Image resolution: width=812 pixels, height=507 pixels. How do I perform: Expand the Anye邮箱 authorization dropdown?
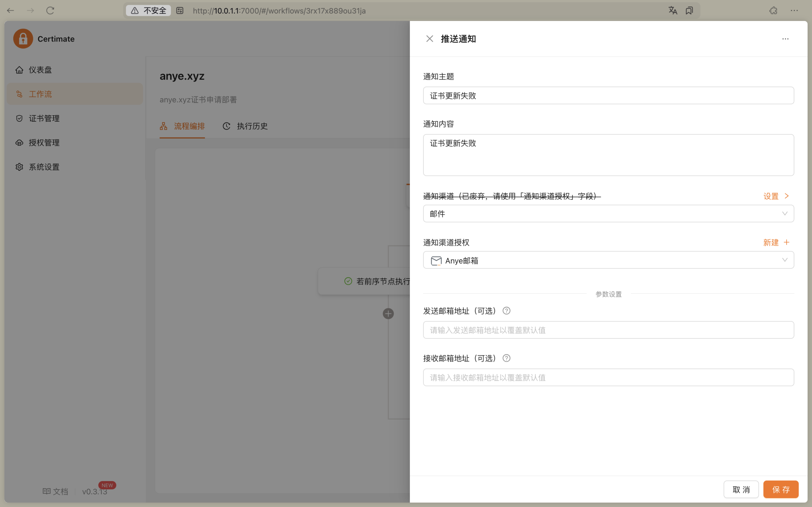click(608, 260)
